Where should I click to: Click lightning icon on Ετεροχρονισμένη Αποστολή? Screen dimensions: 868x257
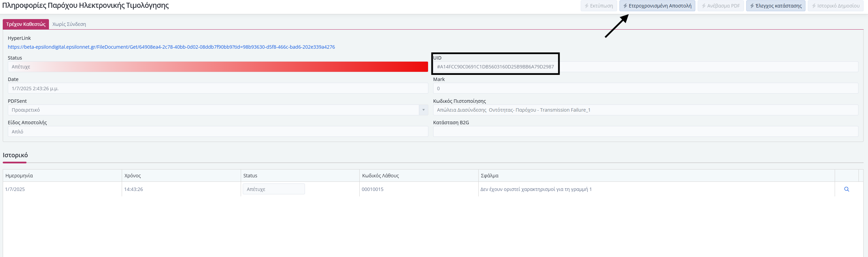[625, 6]
